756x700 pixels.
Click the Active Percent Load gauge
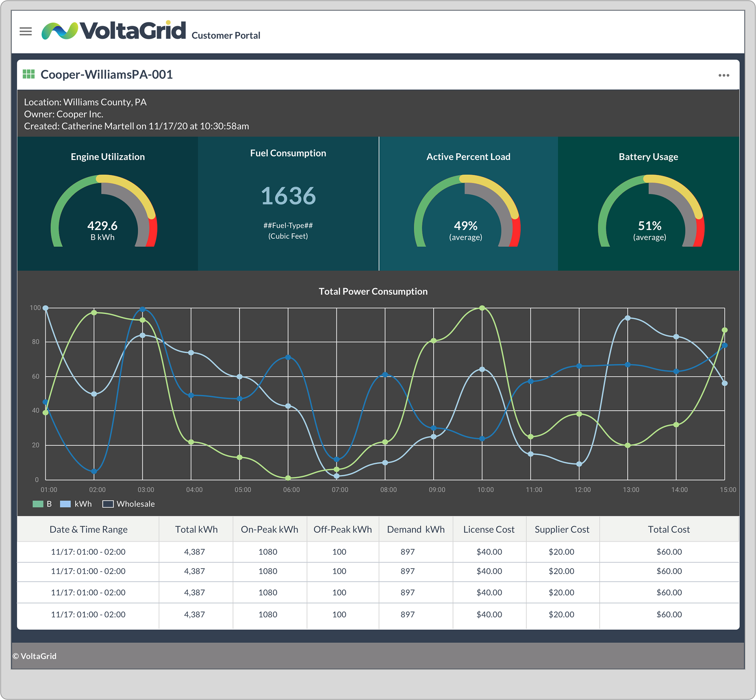point(467,213)
